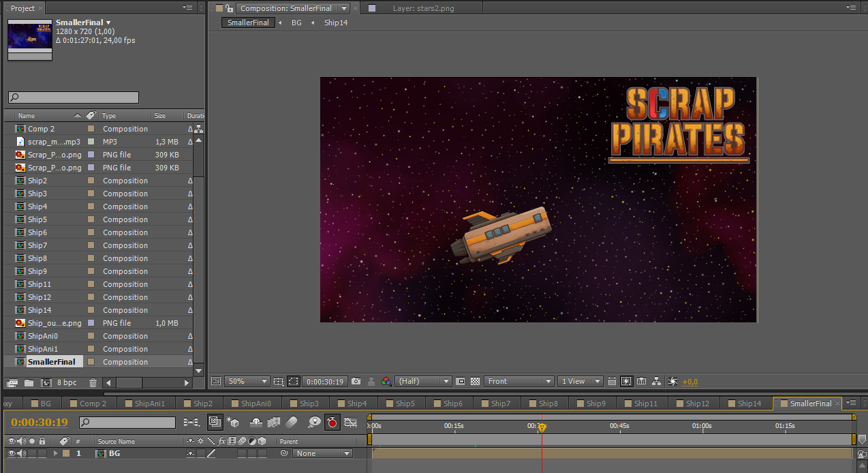Toggle the lock box on the BG layer
868x473 pixels.
[42, 454]
